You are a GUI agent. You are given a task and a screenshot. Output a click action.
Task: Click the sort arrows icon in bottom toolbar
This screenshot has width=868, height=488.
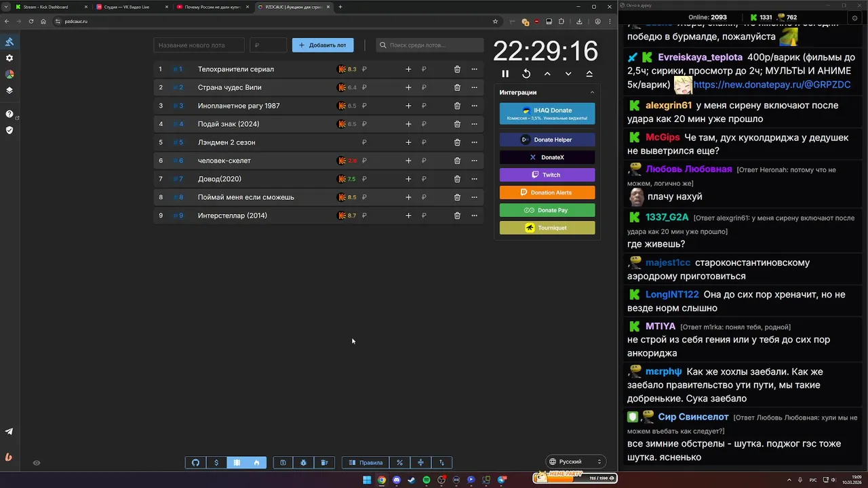click(x=441, y=463)
